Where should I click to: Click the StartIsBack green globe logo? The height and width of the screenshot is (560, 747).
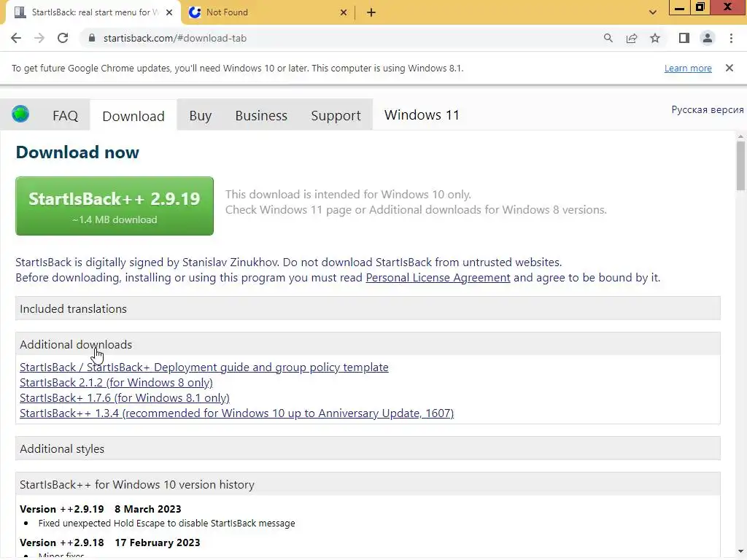[20, 114]
